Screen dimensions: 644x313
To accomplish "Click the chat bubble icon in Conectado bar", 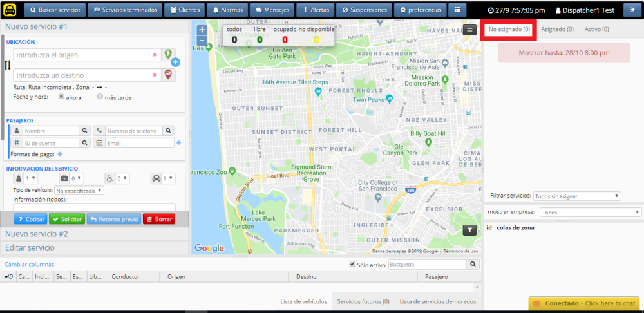I will point(537,303).
